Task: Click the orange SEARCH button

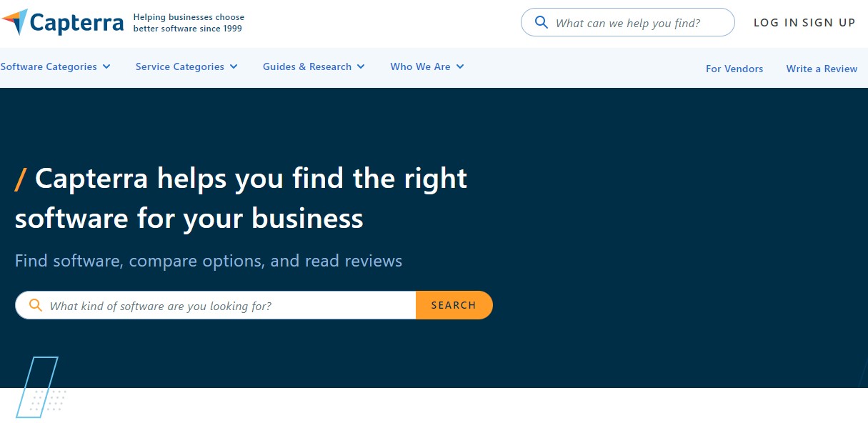Action: coord(454,305)
